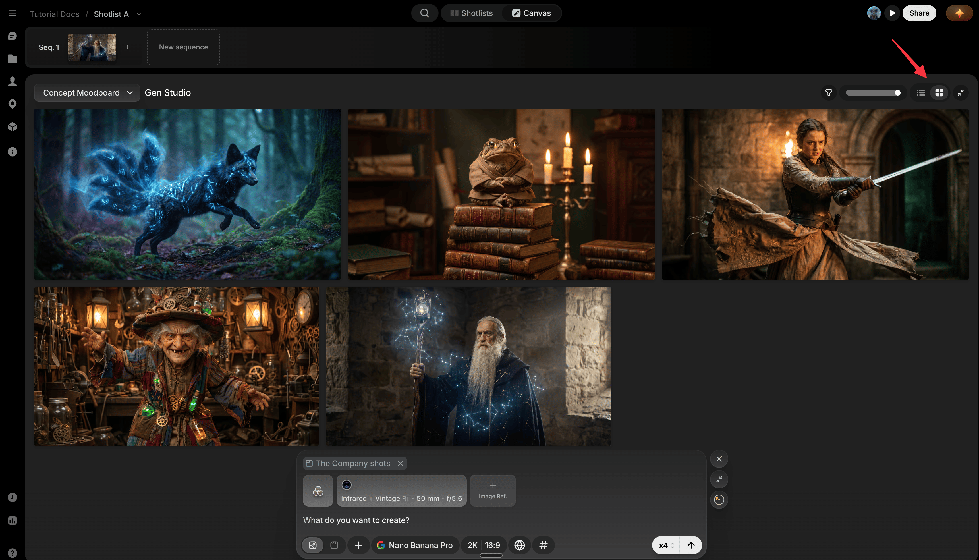
Task: Open the toad on books image
Action: pos(501,194)
